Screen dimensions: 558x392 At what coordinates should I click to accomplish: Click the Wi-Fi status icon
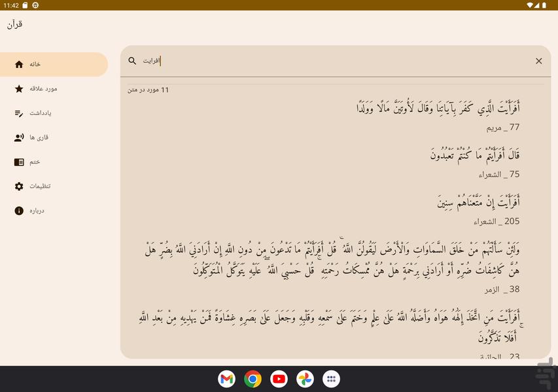(x=530, y=5)
